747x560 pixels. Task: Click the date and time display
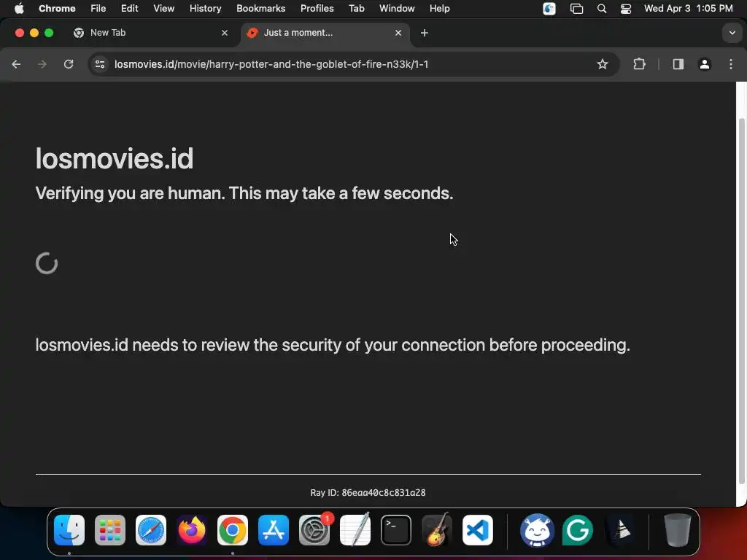[689, 9]
